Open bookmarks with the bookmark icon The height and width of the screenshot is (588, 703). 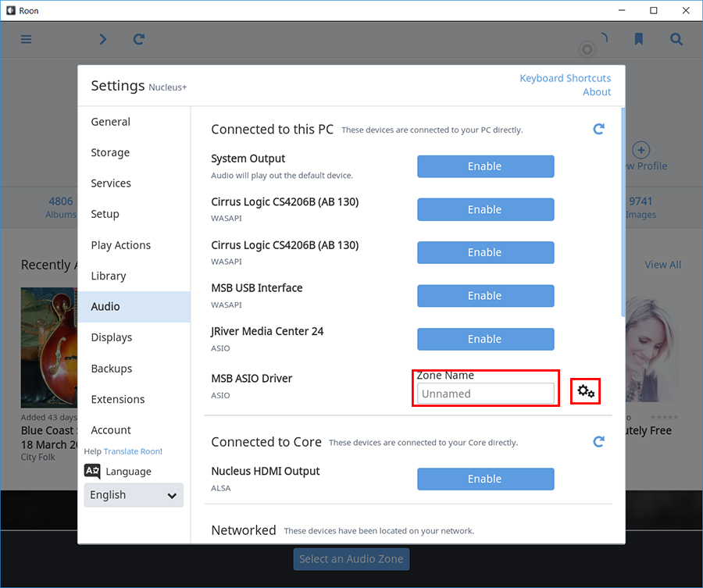pyautogui.click(x=639, y=40)
